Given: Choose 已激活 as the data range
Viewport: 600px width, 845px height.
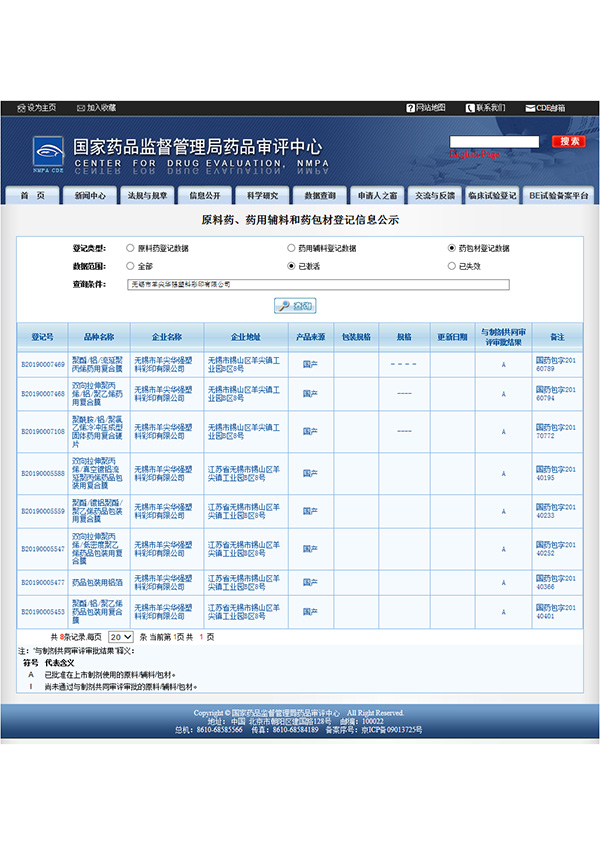Looking at the screenshot, I should pos(291,266).
